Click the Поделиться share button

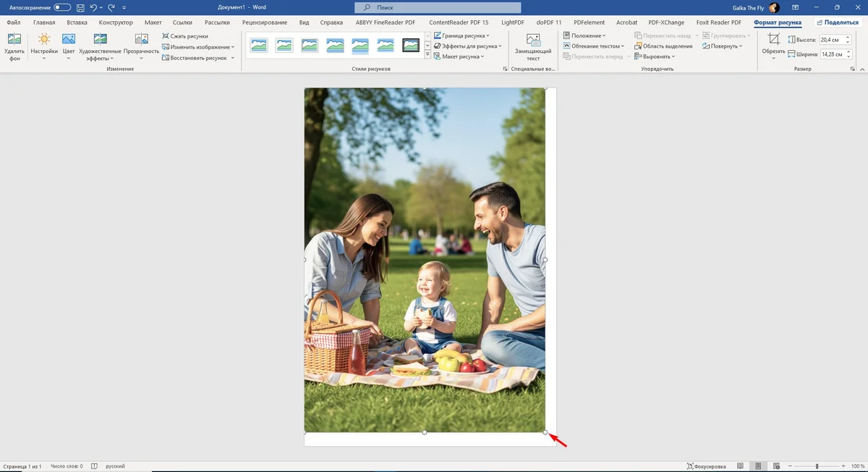pos(837,22)
